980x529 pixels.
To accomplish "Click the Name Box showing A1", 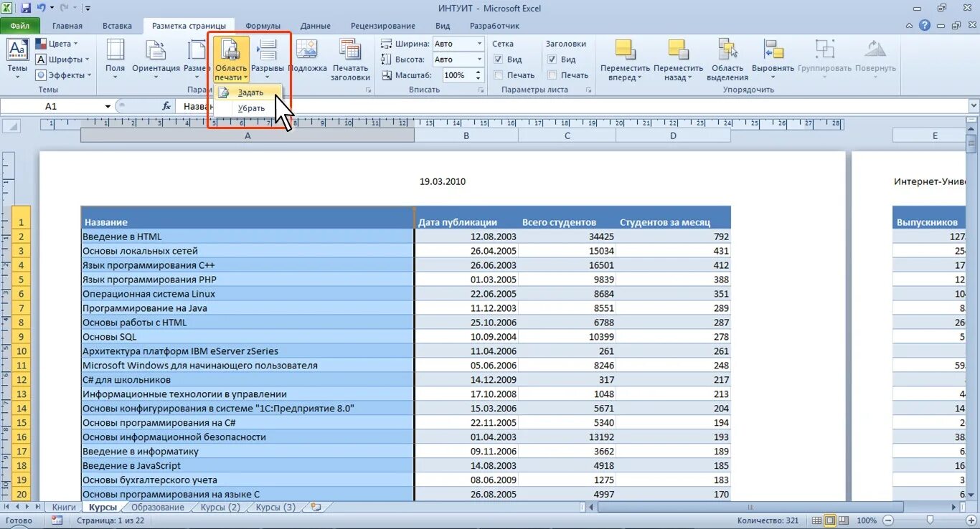I will 51,106.
